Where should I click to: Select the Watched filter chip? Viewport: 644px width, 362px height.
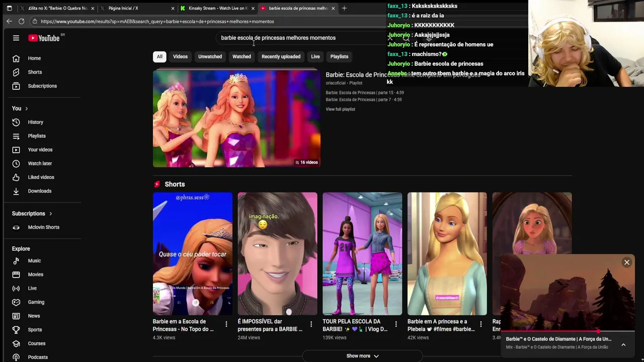pos(242,56)
